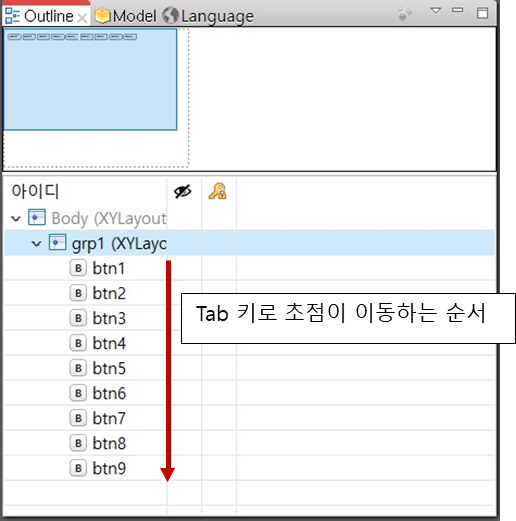Select btn2 in the outline tree
Viewport: 516px width, 521px height.
tap(109, 293)
